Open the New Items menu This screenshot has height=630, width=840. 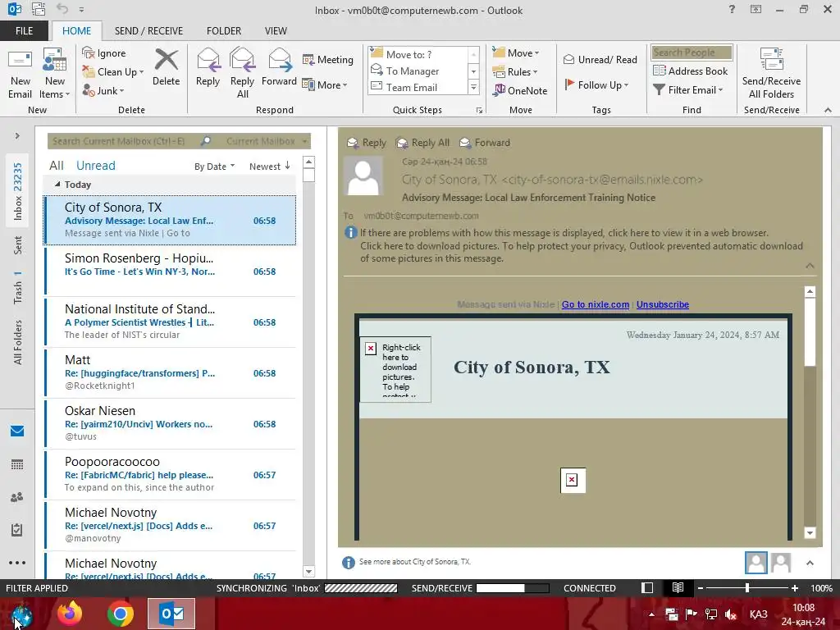click(x=55, y=73)
